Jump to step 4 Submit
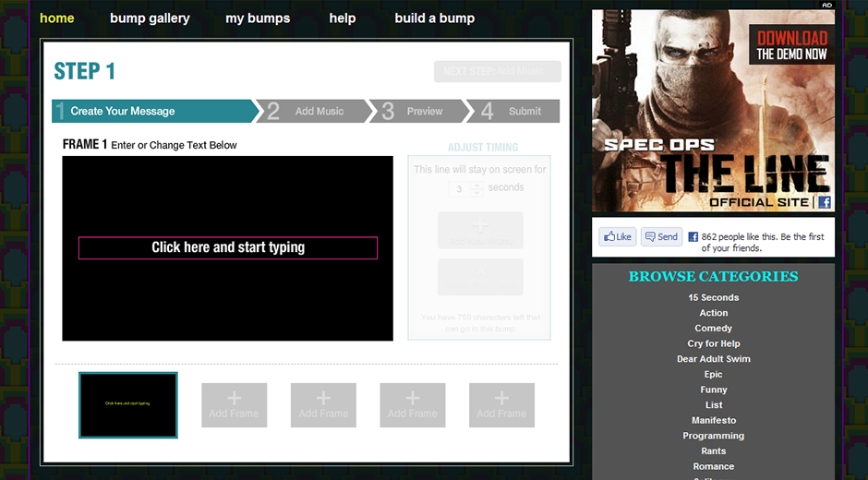The image size is (868, 480). [x=513, y=112]
